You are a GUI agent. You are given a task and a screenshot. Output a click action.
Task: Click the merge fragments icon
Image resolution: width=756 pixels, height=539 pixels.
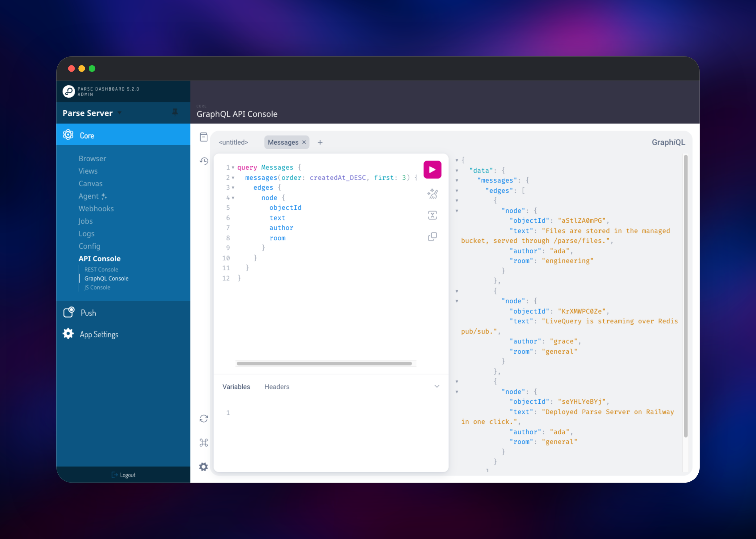432,215
